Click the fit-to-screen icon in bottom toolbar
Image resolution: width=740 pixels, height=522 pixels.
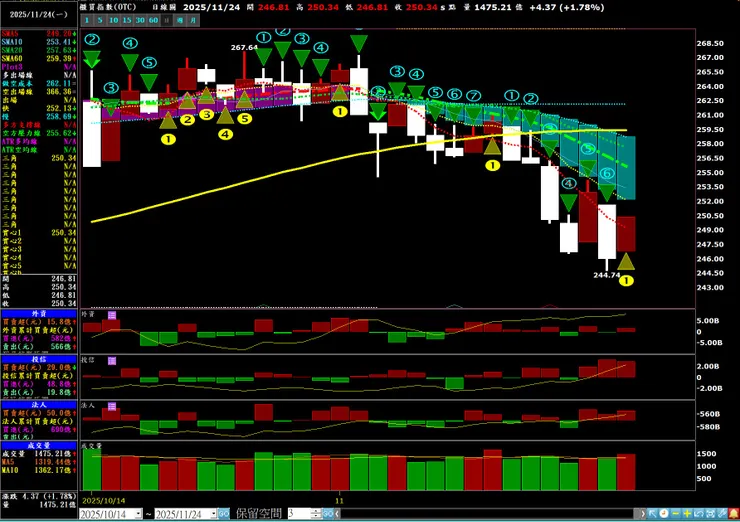[710, 514]
